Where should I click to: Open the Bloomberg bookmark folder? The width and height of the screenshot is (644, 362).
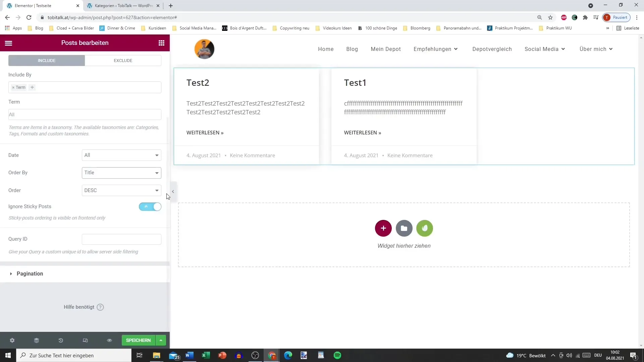pos(417,28)
